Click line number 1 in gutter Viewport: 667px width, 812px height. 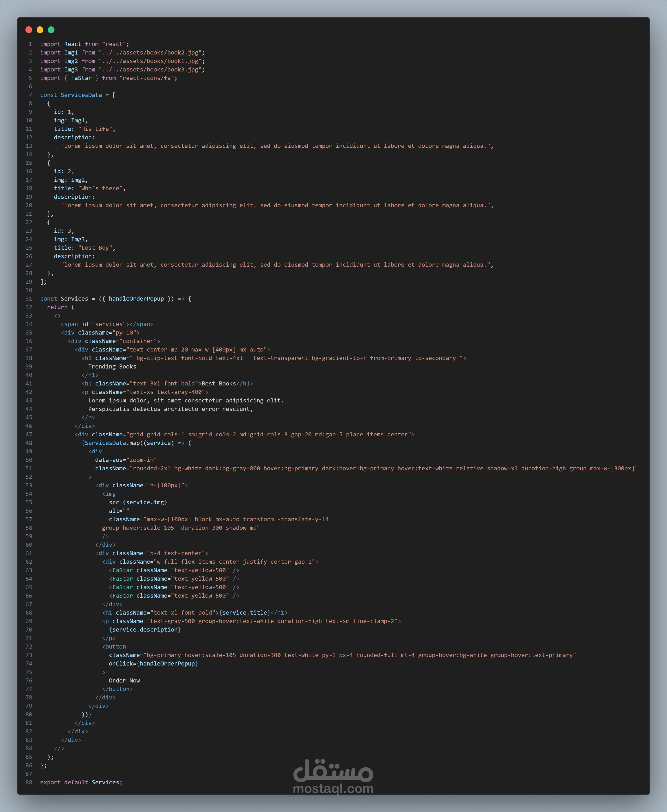pyautogui.click(x=30, y=44)
